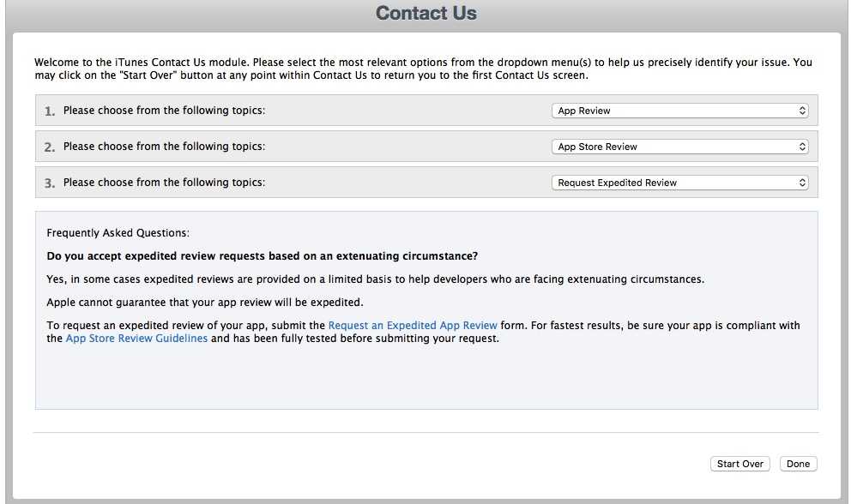Open the Request Expedited Review dropdown
The image size is (851, 504).
click(x=679, y=183)
